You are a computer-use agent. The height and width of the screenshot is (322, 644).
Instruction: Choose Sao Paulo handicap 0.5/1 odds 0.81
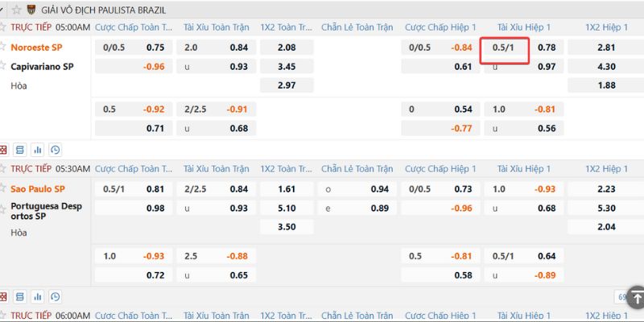pyautogui.click(x=155, y=189)
